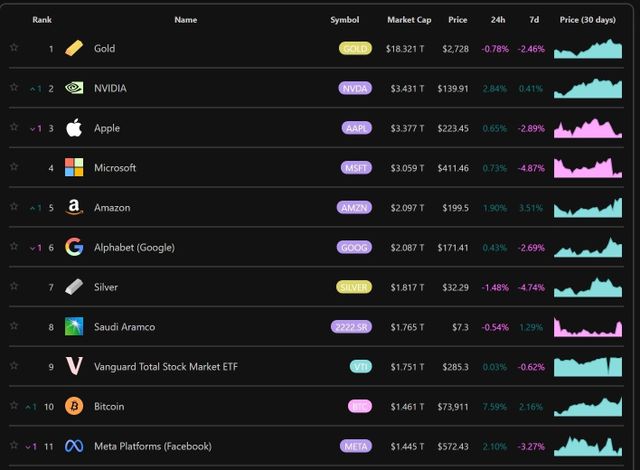This screenshot has width=640, height=470.
Task: Click the Bitcoin logo icon
Action: [74, 406]
